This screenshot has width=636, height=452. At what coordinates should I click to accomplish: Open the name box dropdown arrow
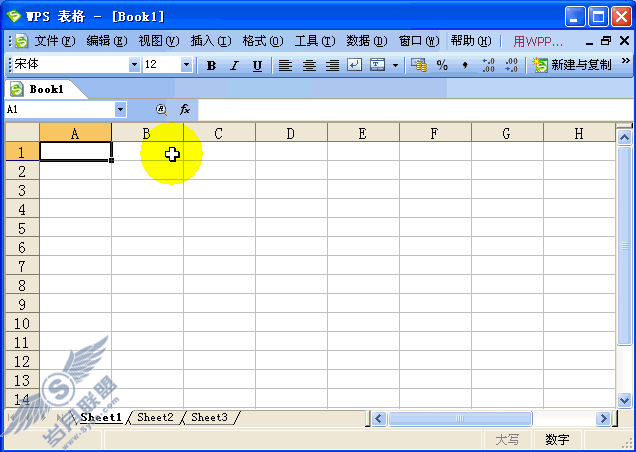pos(120,110)
